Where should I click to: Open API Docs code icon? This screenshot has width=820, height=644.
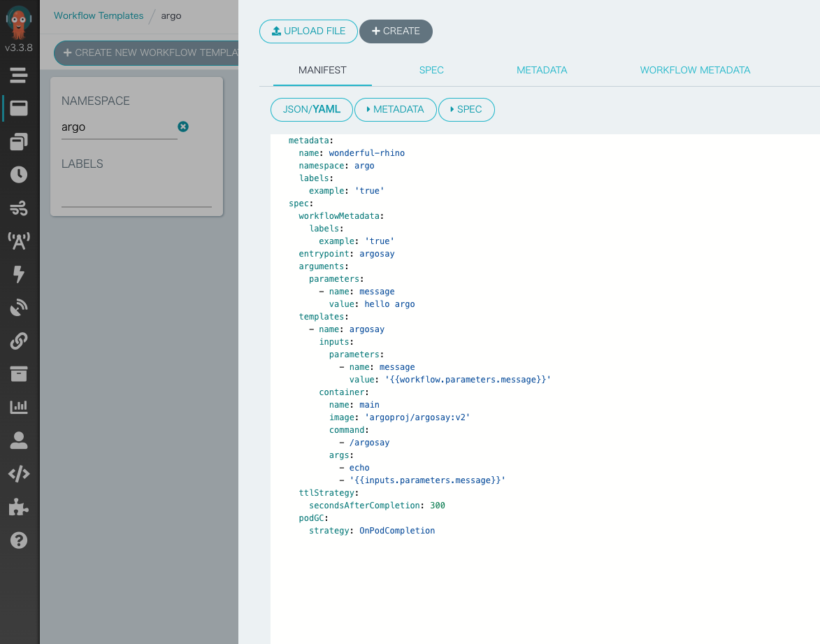pyautogui.click(x=19, y=474)
